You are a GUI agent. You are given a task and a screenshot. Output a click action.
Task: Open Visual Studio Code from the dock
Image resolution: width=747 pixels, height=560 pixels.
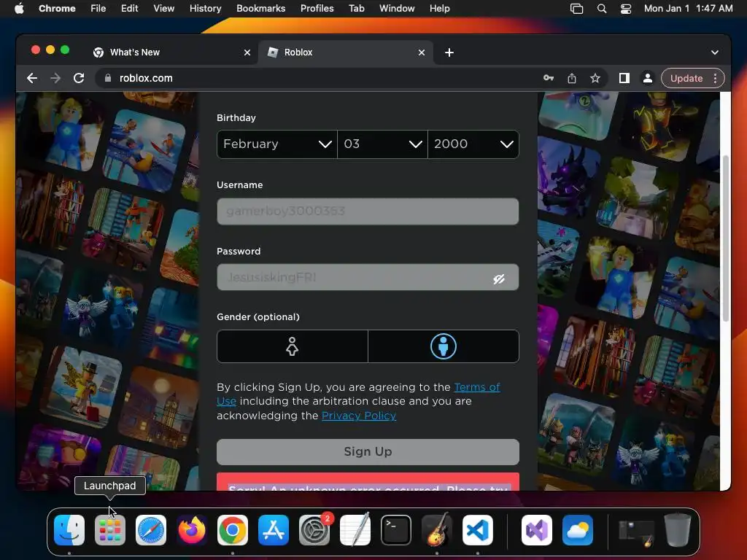pyautogui.click(x=478, y=530)
